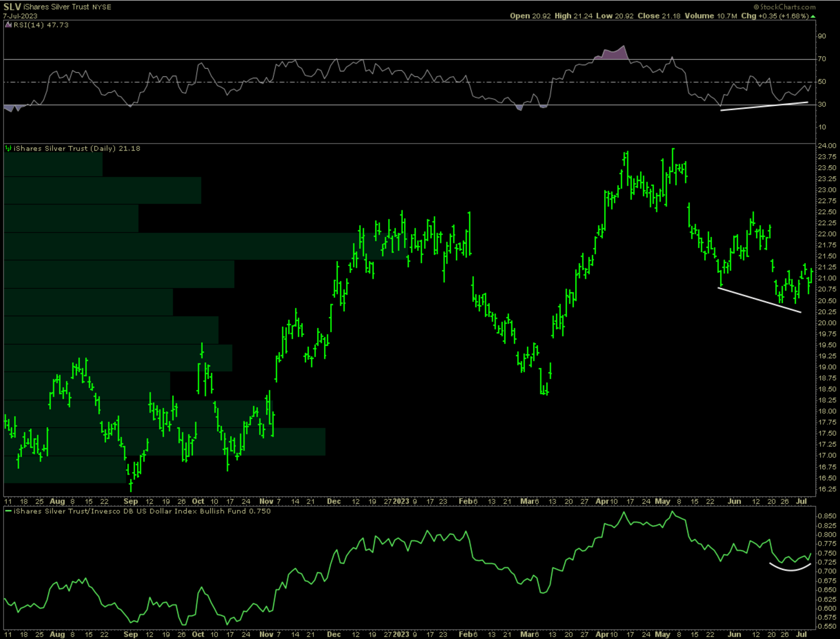Click the Nov label on the bottom ratio date axis

[266, 634]
